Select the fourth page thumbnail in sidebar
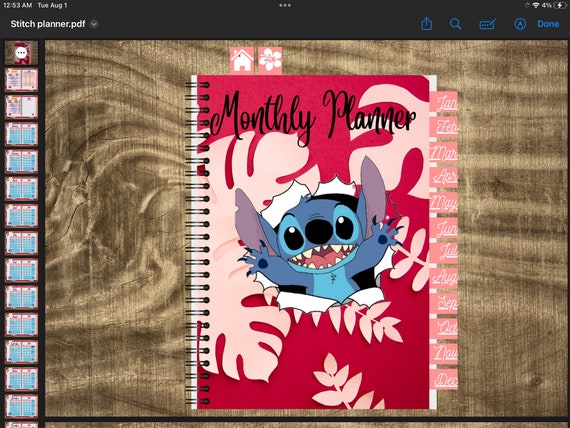The width and height of the screenshot is (570, 428). (x=21, y=134)
